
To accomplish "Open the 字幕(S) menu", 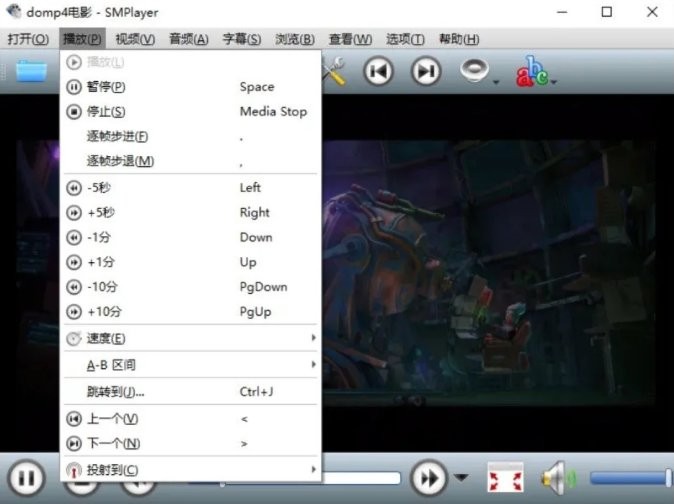I will click(x=242, y=39).
